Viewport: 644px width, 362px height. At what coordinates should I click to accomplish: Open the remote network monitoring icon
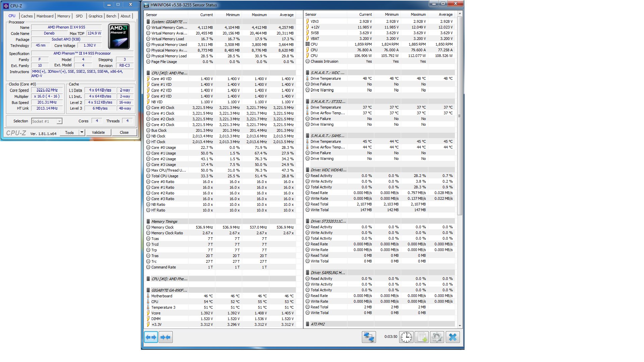369,337
